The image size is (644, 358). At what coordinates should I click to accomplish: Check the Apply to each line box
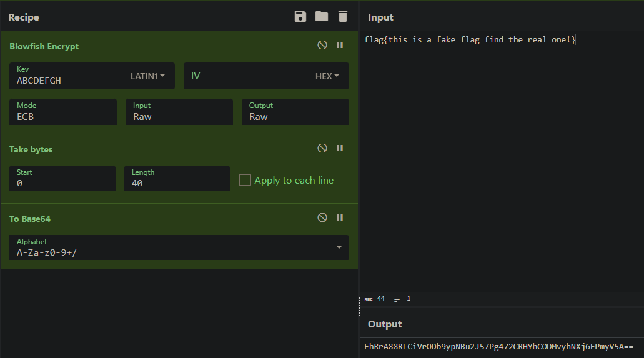coord(245,180)
